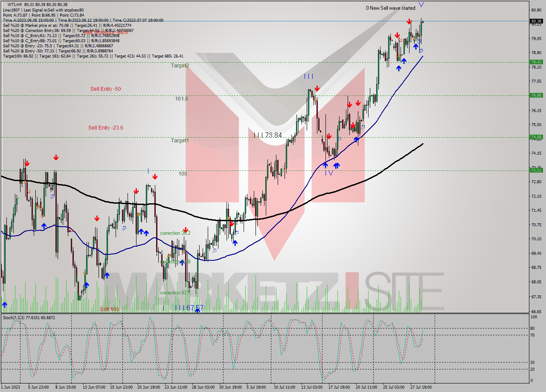Select the 161.8 Fibonacci level label
This screenshot has width=546, height=392.
181,99
